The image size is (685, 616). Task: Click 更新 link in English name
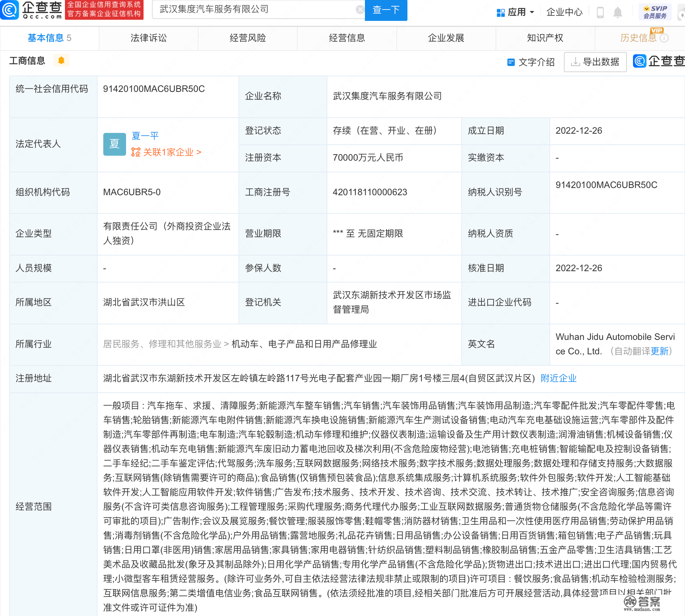(660, 351)
